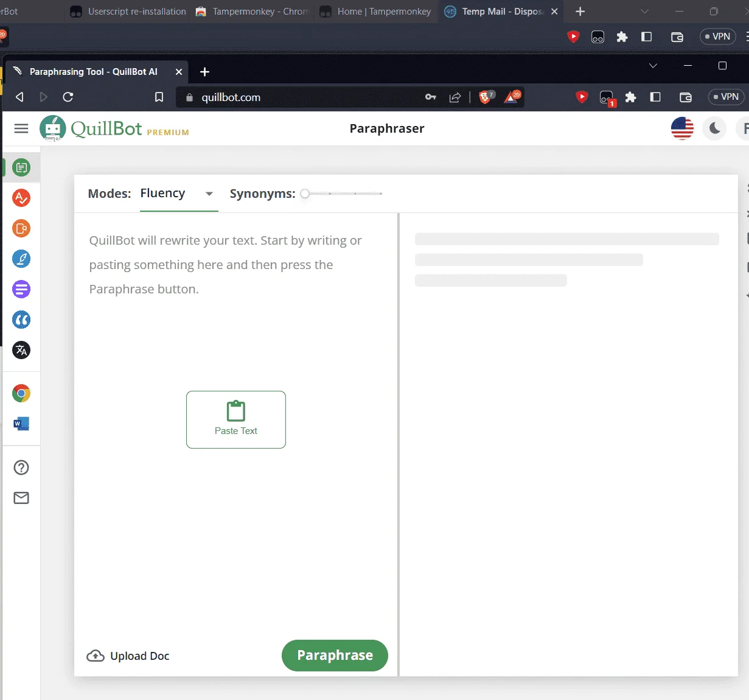This screenshot has width=749, height=700.
Task: Reload the QuillBot page
Action: (68, 97)
